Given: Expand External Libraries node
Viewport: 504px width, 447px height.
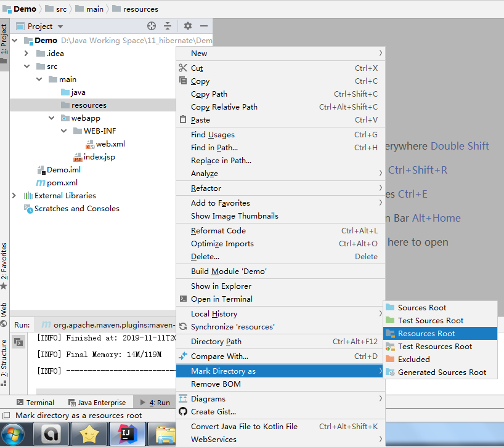Looking at the screenshot, I should [x=14, y=196].
